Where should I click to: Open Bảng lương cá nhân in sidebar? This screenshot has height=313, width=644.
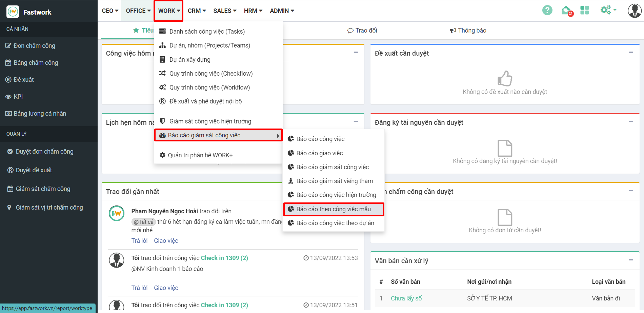coord(40,114)
